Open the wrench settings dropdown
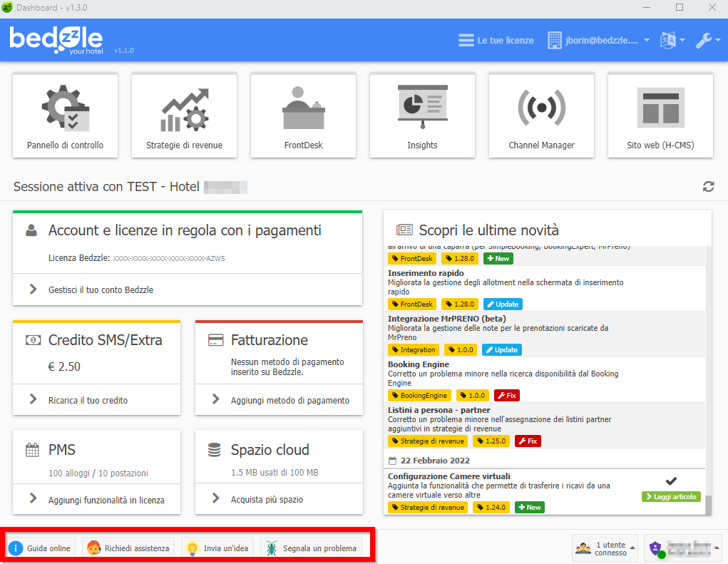Screen dimensions: 728x564 [707, 41]
